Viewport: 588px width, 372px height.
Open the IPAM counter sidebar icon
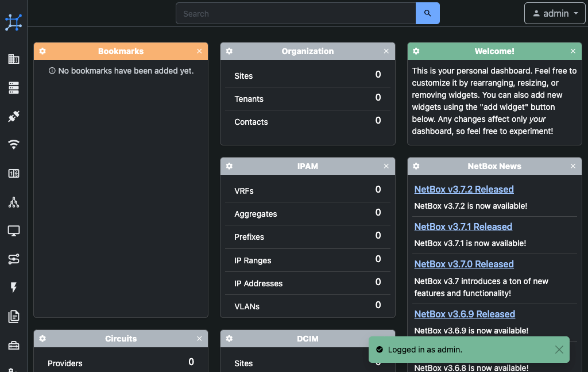pos(14,174)
